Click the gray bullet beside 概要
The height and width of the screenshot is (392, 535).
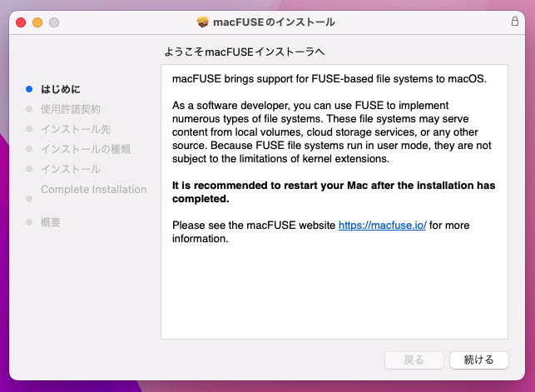click(29, 222)
